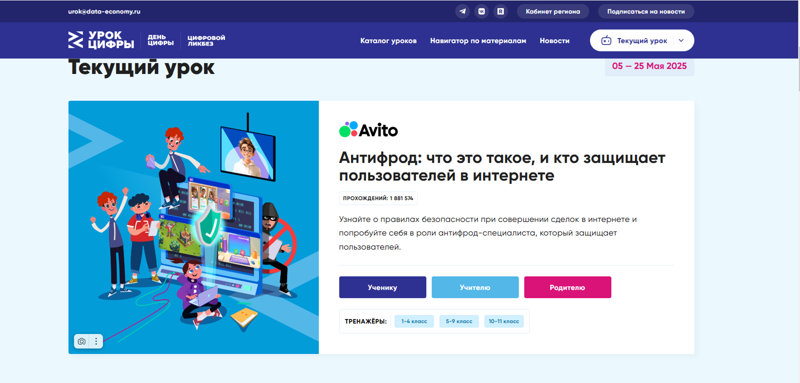Open the 1-4 класс trainer

[414, 321]
